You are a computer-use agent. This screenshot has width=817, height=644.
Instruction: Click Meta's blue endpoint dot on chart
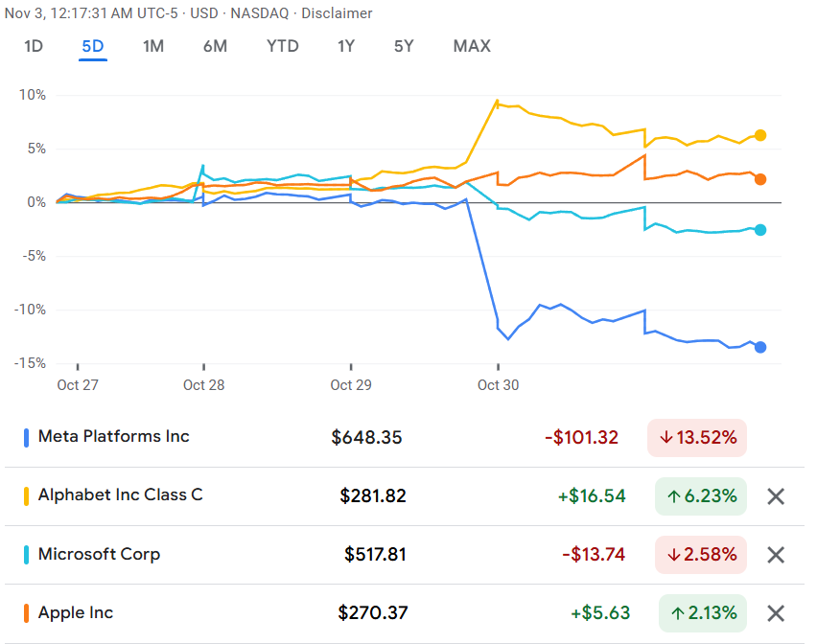coord(760,347)
